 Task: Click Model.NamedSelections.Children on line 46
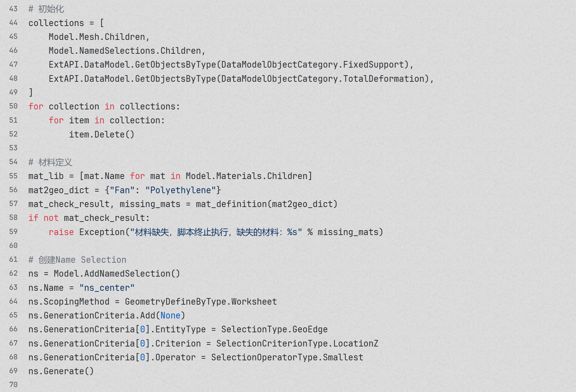point(125,51)
